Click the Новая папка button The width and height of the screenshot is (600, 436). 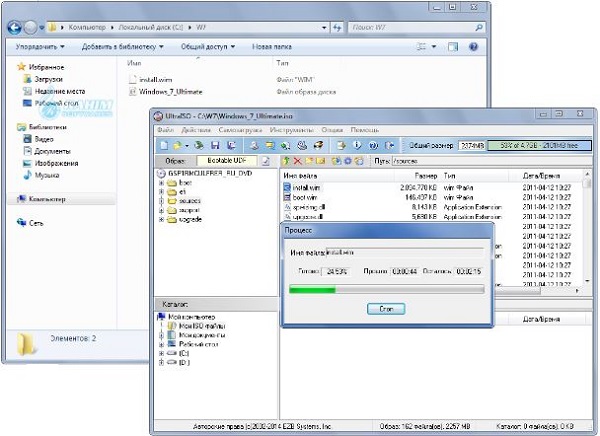click(x=274, y=46)
